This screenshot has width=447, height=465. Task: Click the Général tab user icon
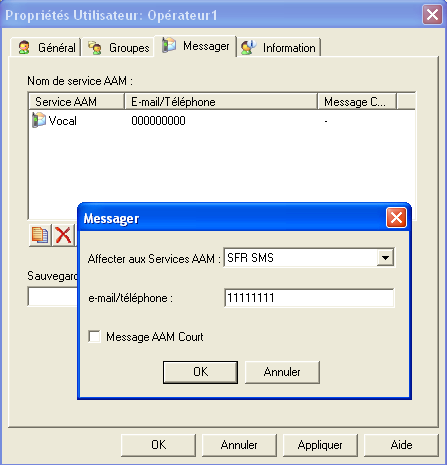(x=24, y=47)
